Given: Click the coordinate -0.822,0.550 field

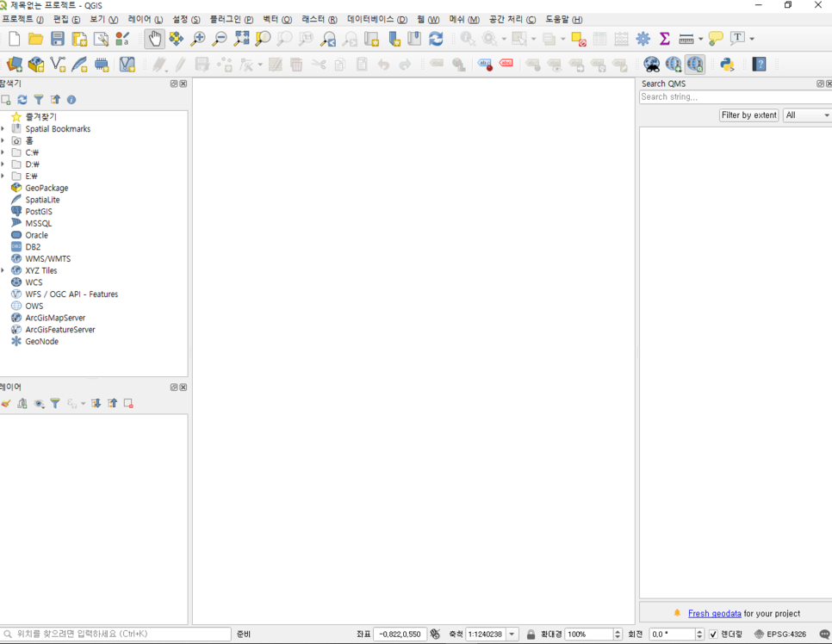Looking at the screenshot, I should [400, 635].
